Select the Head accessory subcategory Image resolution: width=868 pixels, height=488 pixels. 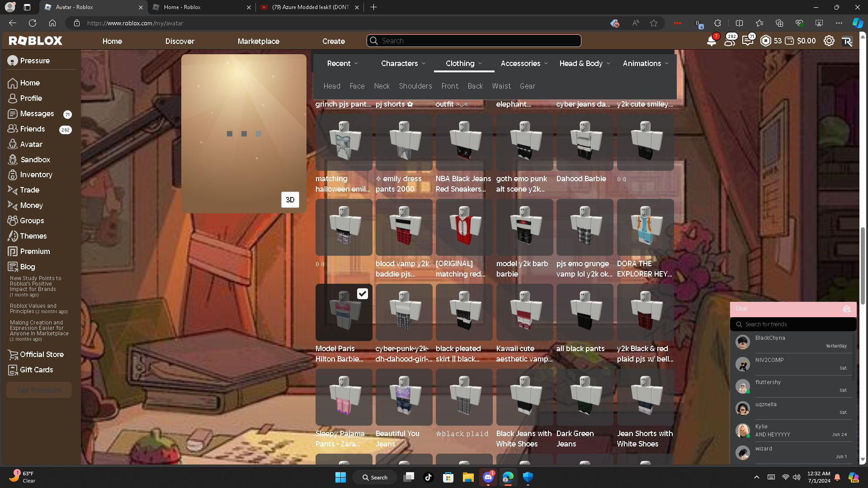(332, 86)
